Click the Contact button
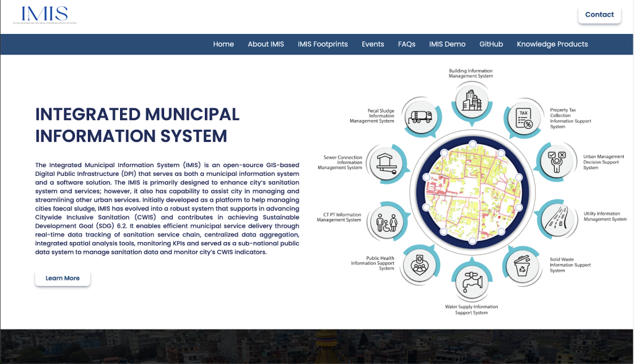 599,14
